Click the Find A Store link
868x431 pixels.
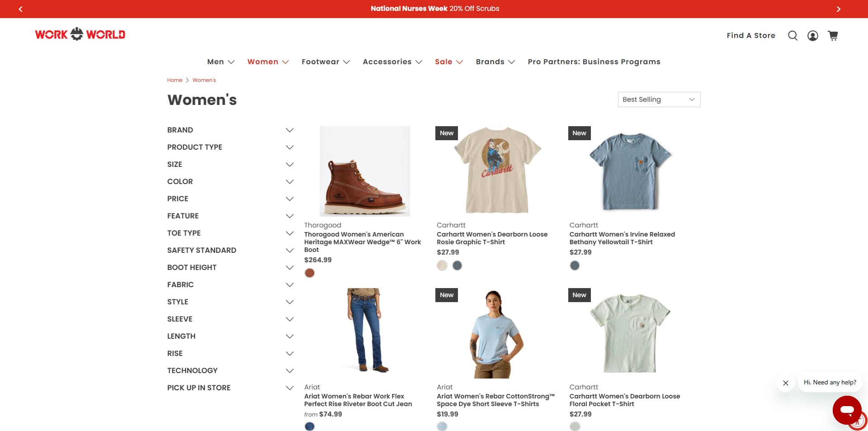751,36
